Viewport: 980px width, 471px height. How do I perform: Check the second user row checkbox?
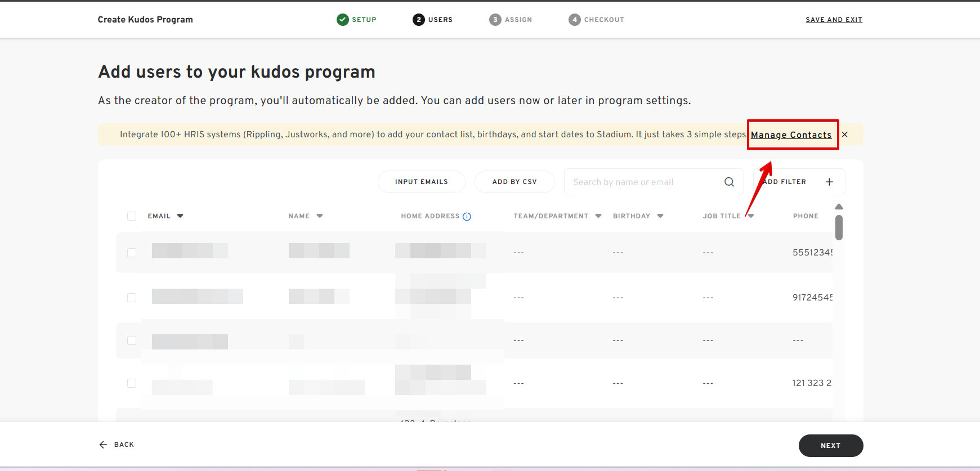click(132, 298)
